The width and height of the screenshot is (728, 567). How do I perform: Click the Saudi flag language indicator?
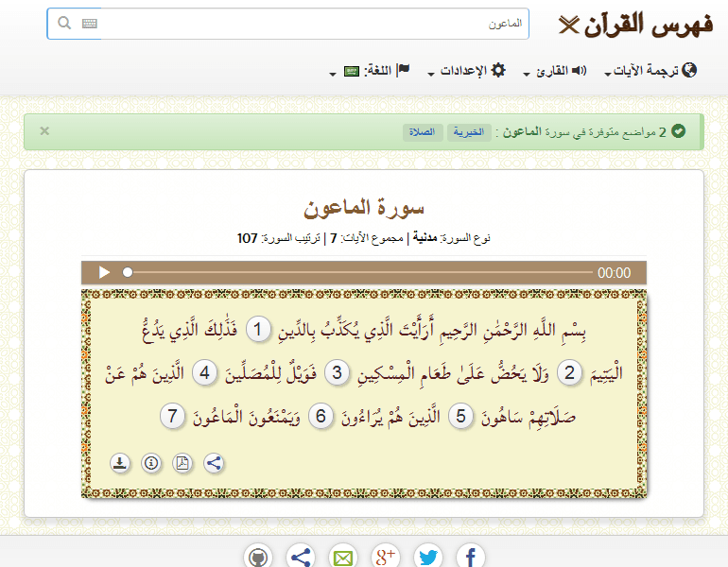pyautogui.click(x=352, y=72)
